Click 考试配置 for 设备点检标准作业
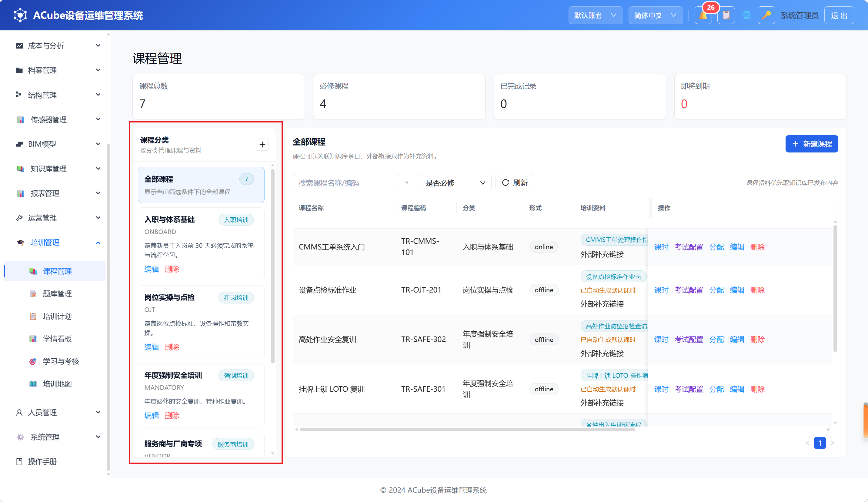 [x=689, y=290]
